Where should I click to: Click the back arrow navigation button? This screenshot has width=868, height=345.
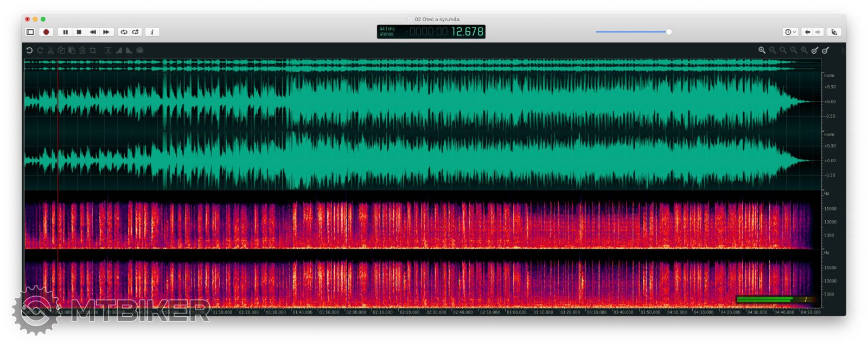807,32
